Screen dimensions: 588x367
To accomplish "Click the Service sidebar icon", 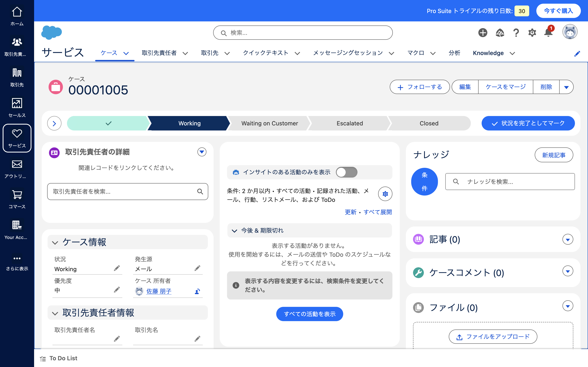I will (17, 137).
